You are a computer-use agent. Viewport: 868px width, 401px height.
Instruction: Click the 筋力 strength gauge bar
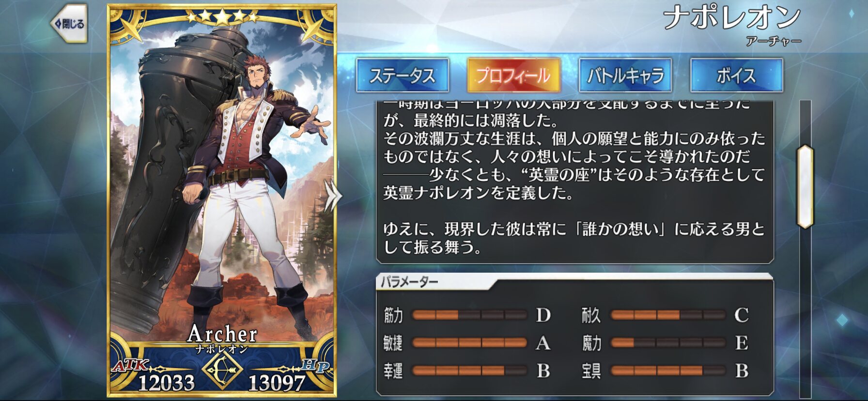click(x=469, y=315)
